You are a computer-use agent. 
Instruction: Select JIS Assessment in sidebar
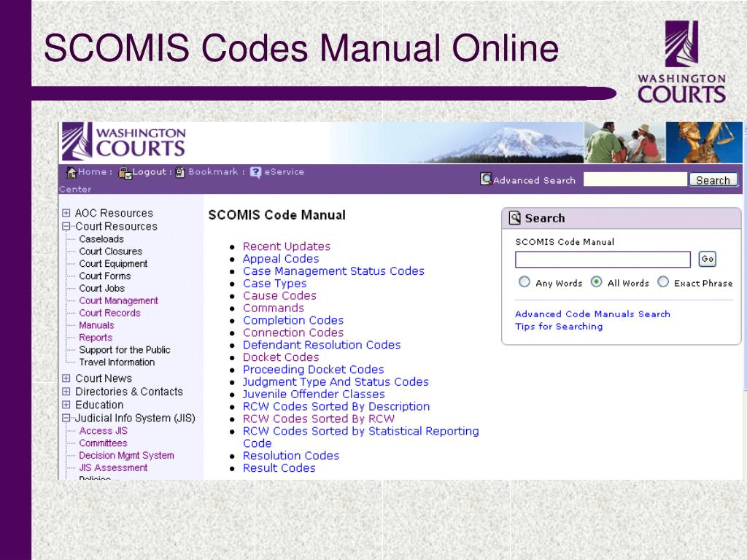[x=113, y=468]
